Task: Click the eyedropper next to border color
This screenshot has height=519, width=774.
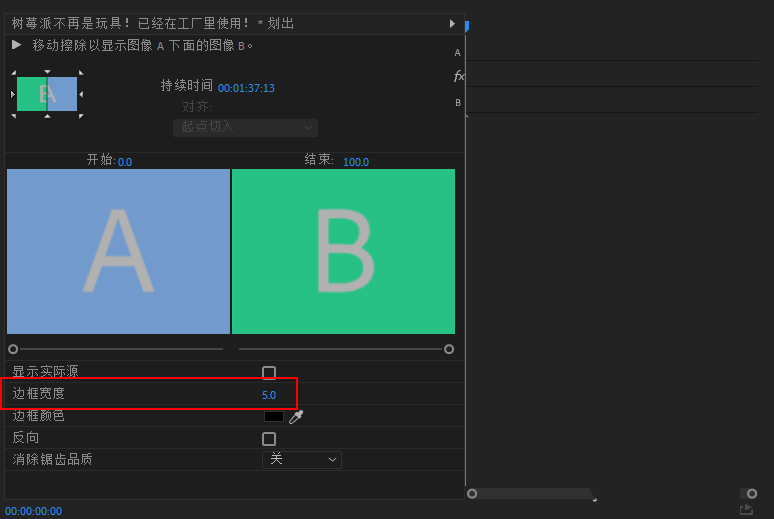Action: point(296,417)
